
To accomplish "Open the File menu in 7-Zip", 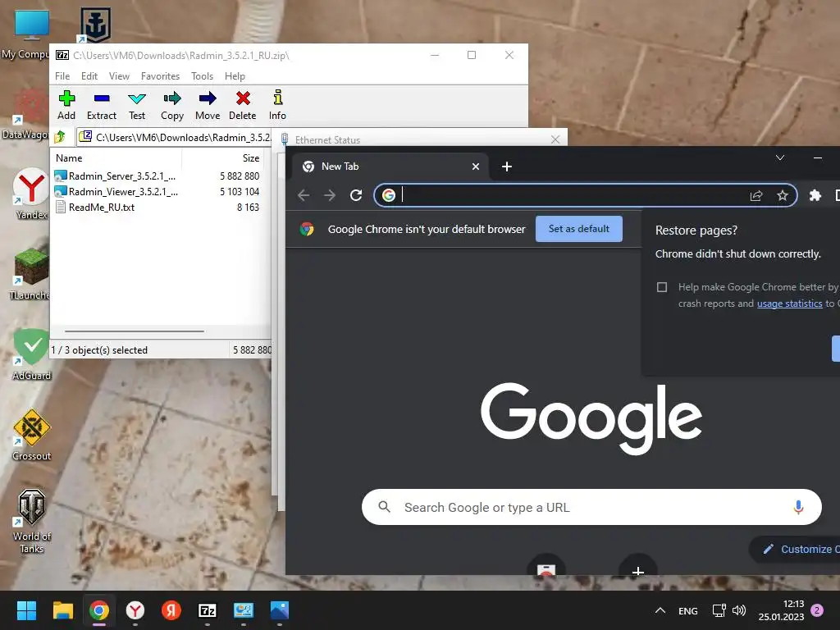I will 62,76.
